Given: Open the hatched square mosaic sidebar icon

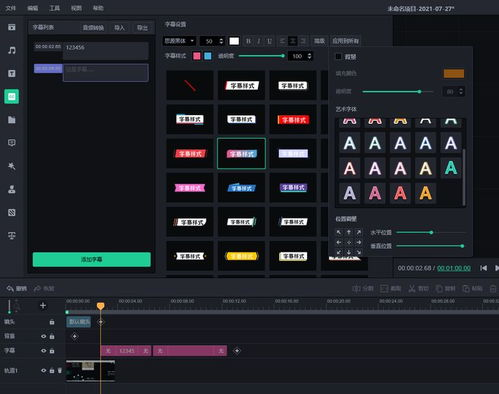Looking at the screenshot, I should (12, 212).
